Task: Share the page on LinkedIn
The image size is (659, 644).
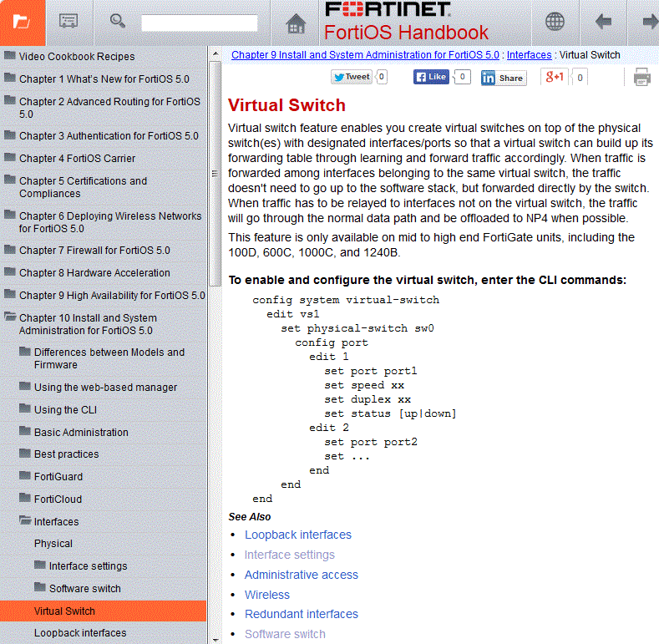Action: [x=504, y=78]
